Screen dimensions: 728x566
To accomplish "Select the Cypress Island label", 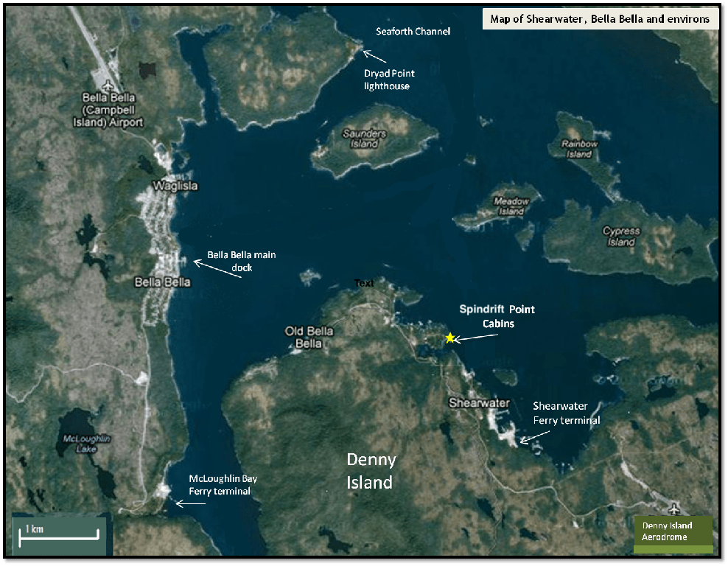I will coord(621,237).
